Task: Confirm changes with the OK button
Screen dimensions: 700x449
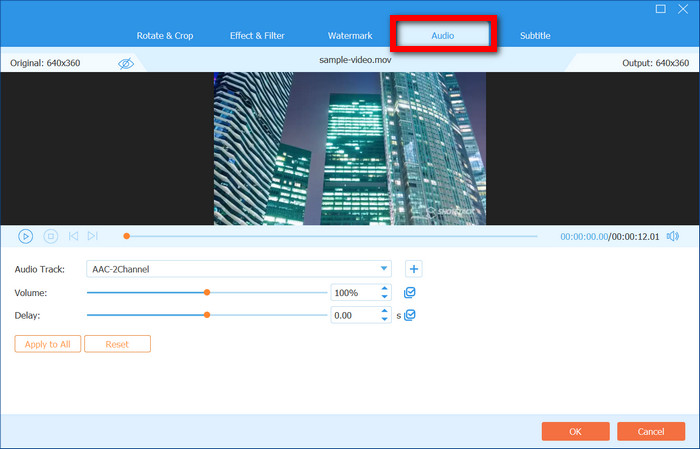Action: point(575,431)
